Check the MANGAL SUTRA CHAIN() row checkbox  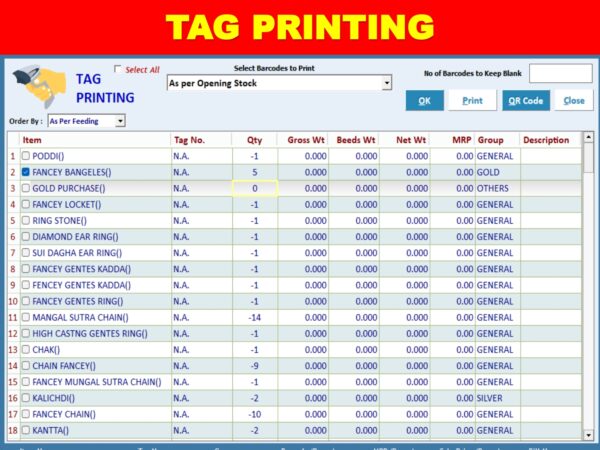pos(26,317)
